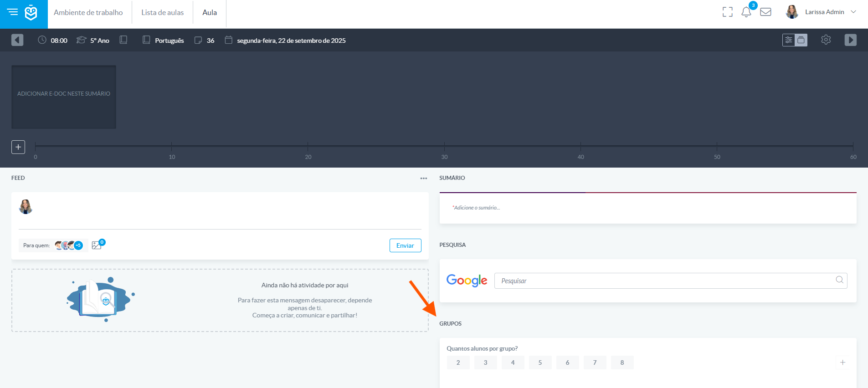Viewport: 868px width, 388px height.
Task: Open the hamburger navigation menu
Action: click(13, 12)
